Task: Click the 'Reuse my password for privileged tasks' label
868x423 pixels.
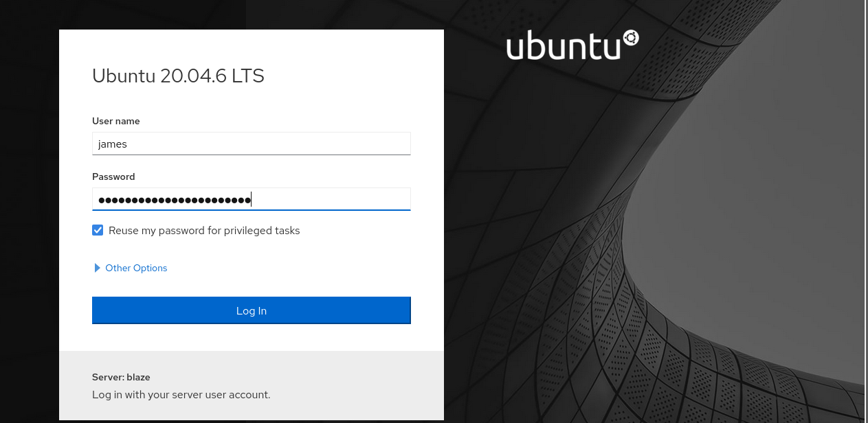Action: pos(204,231)
